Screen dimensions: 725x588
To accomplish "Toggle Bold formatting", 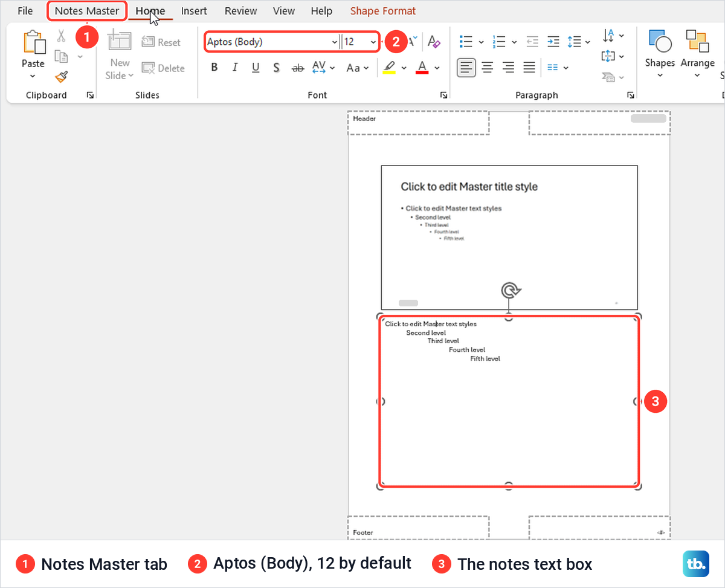I will pos(214,68).
